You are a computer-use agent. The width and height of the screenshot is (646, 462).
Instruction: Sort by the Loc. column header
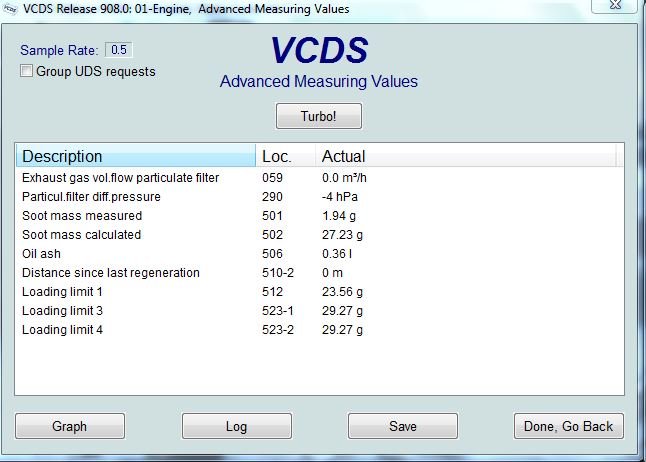pyautogui.click(x=286, y=156)
